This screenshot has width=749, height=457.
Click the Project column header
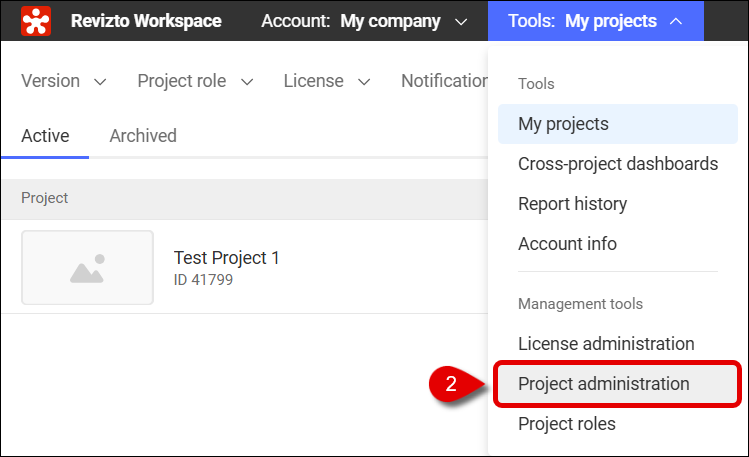pos(44,198)
